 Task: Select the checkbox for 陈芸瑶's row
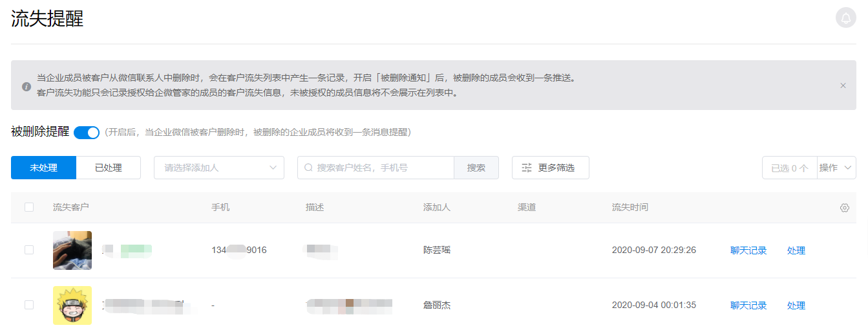point(29,250)
